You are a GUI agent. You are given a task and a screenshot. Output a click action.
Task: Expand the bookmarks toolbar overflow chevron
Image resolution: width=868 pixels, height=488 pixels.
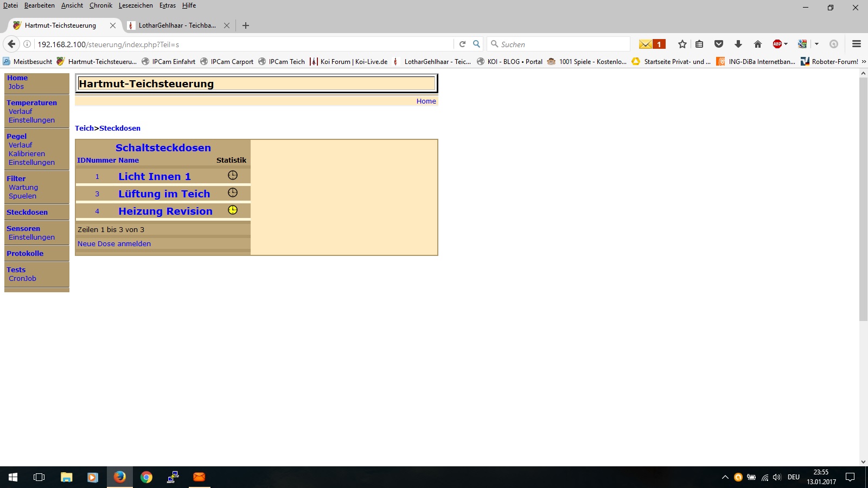864,62
